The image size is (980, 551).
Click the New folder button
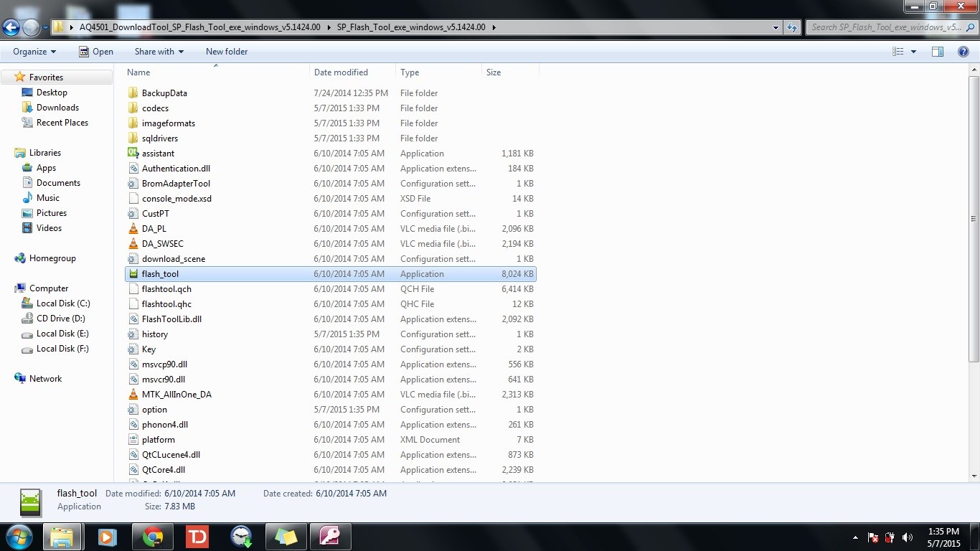pyautogui.click(x=226, y=51)
